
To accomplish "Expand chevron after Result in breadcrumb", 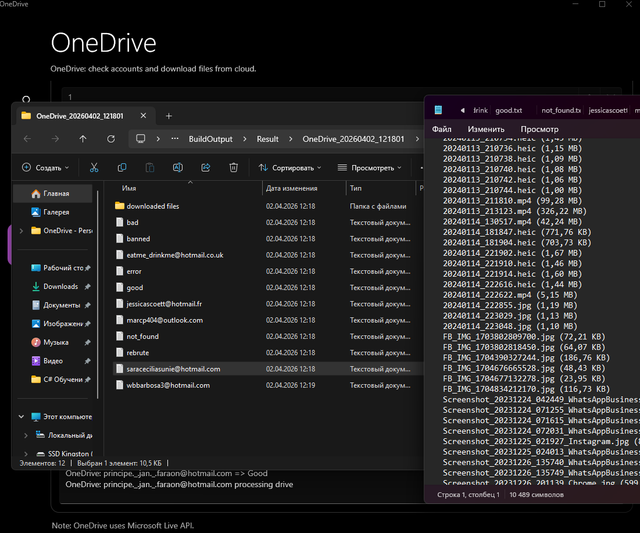I will (291, 139).
